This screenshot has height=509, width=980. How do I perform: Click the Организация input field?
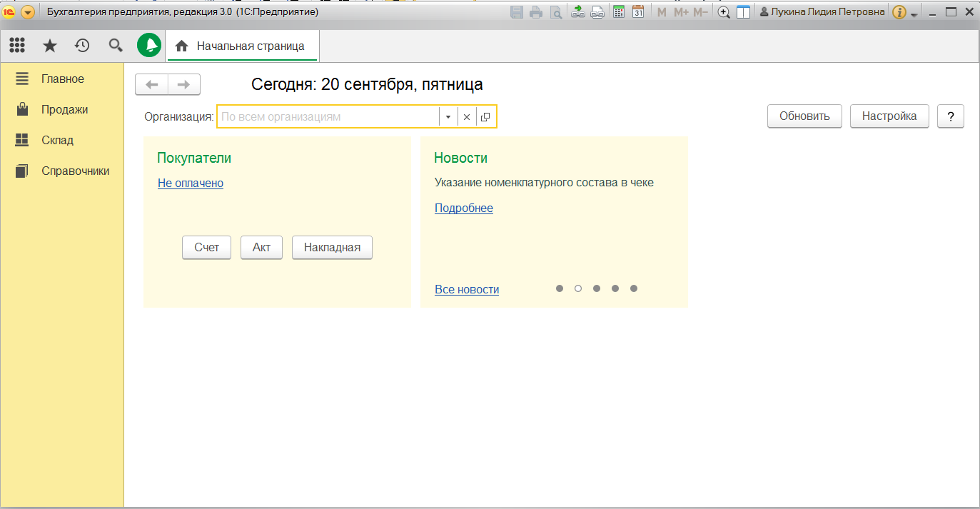click(328, 117)
